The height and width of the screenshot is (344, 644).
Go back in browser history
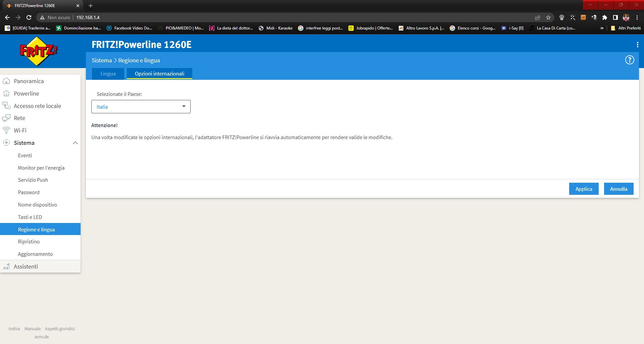pyautogui.click(x=7, y=17)
